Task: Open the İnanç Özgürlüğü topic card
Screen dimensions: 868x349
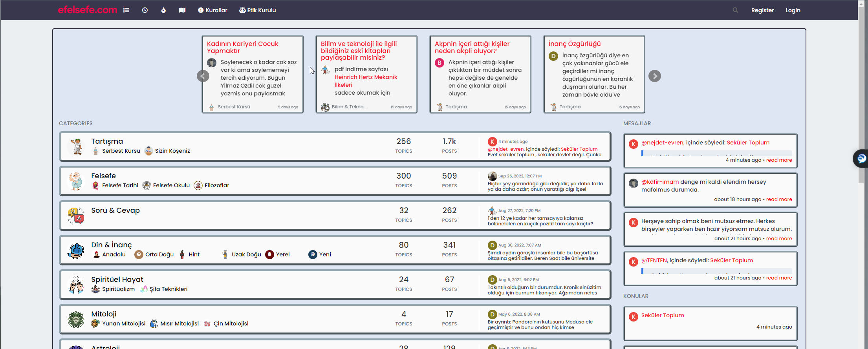Action: click(x=575, y=44)
